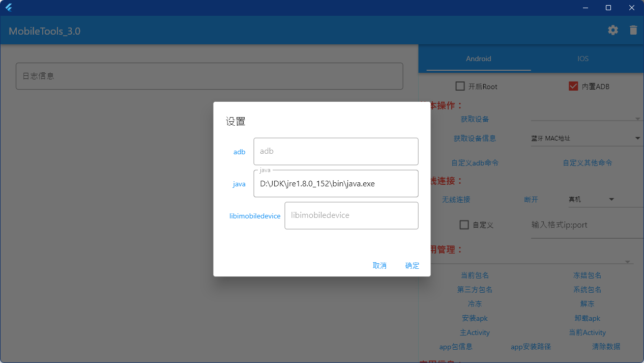
Task: Click the 系统包名 button
Action: (x=588, y=290)
